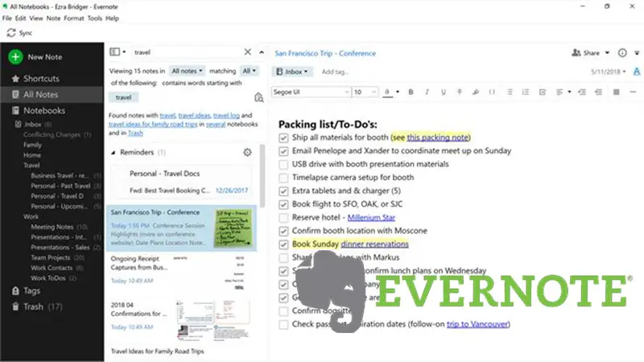Open Shortcuts star in sidebar

(x=15, y=78)
